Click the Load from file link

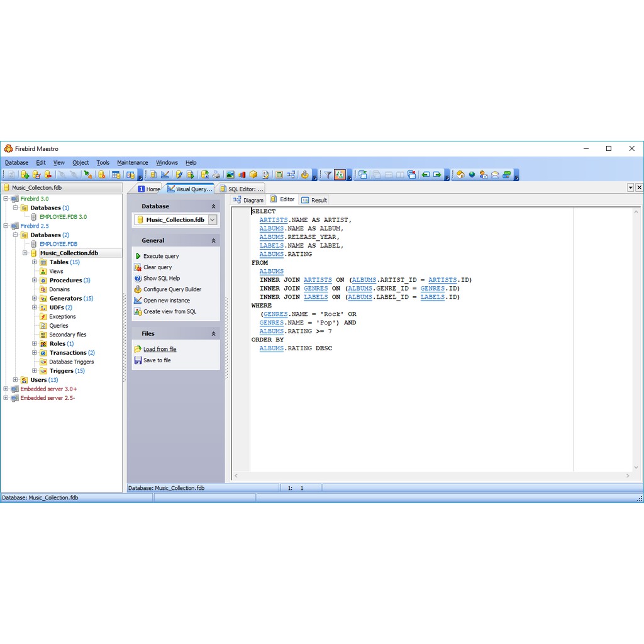(x=160, y=349)
